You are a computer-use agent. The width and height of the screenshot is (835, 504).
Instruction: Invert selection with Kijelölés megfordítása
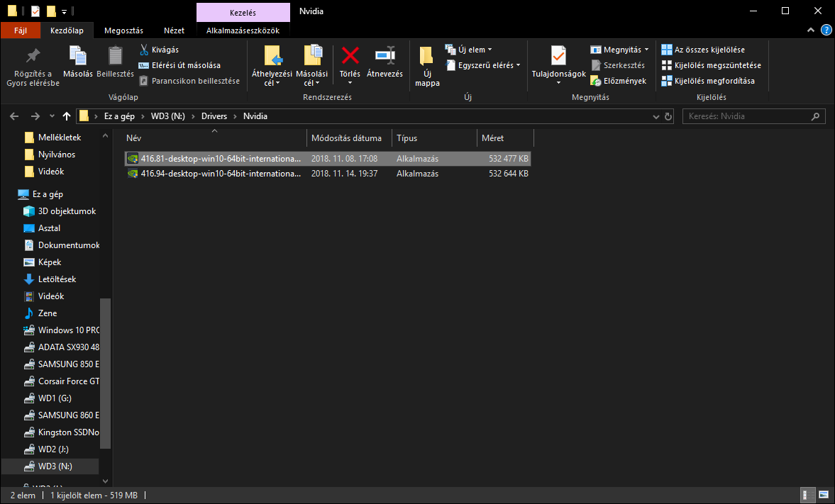coord(708,81)
